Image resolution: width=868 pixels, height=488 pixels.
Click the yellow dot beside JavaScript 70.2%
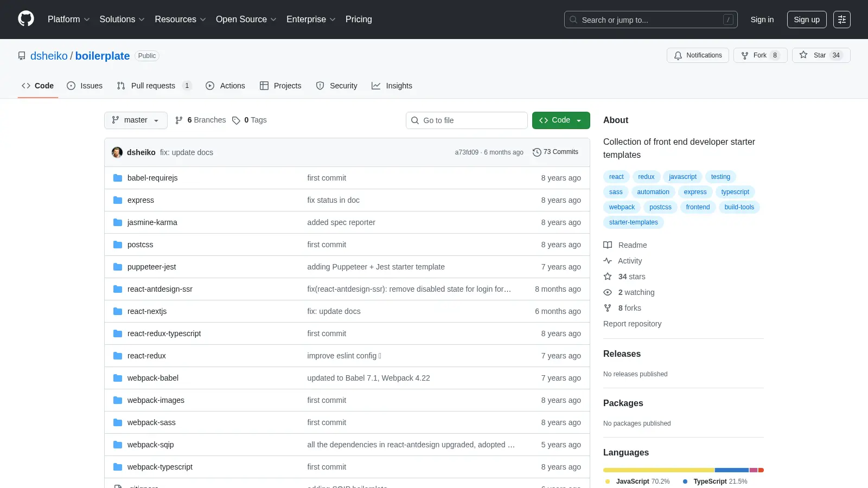pyautogui.click(x=608, y=481)
